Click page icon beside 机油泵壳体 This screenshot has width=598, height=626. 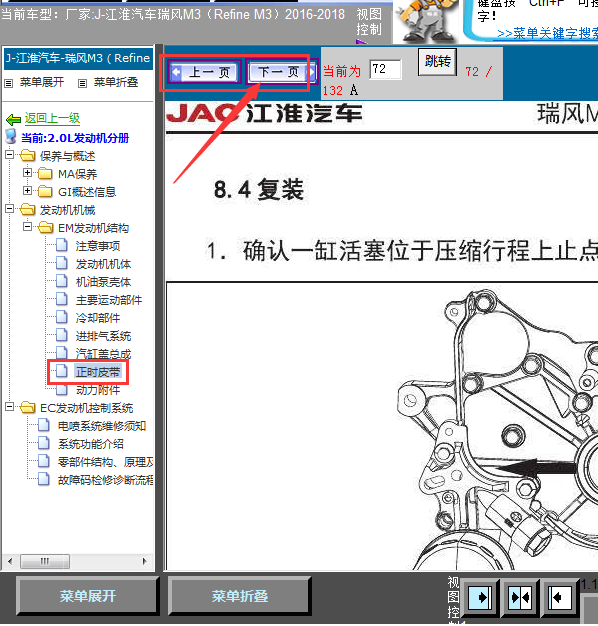coord(61,281)
